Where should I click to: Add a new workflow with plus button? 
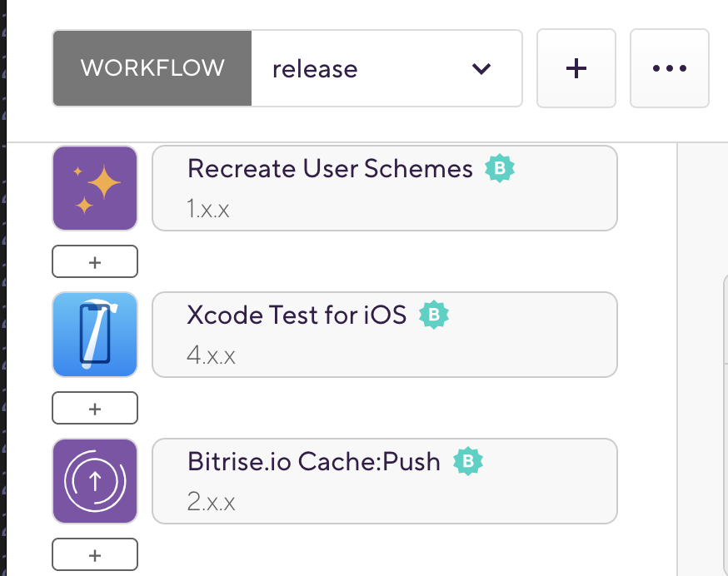click(576, 68)
